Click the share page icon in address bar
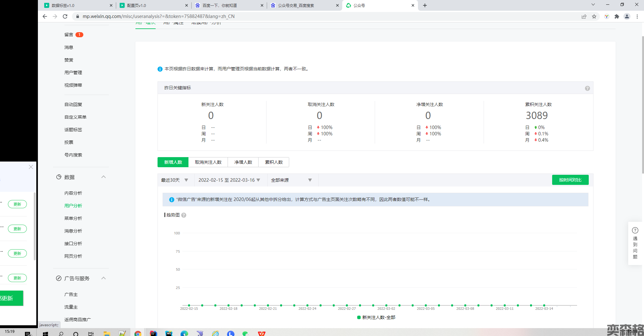The height and width of the screenshot is (336, 644). [x=584, y=16]
